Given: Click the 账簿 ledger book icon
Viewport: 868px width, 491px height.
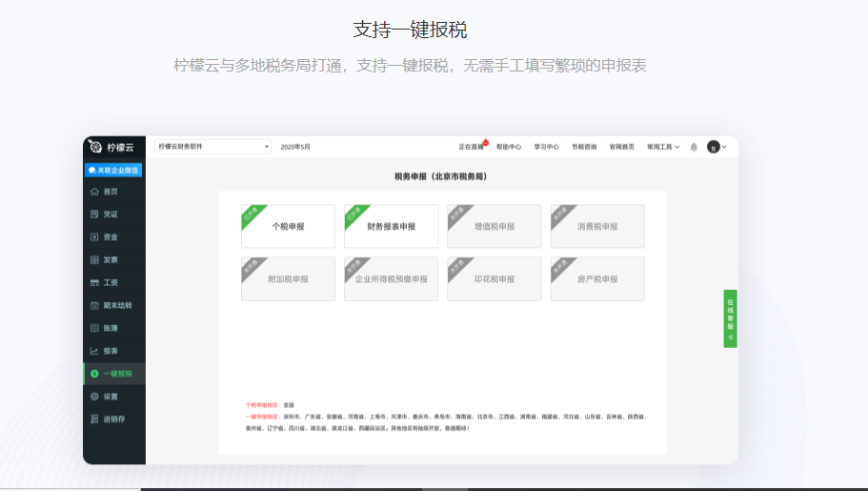Looking at the screenshot, I should tap(94, 328).
